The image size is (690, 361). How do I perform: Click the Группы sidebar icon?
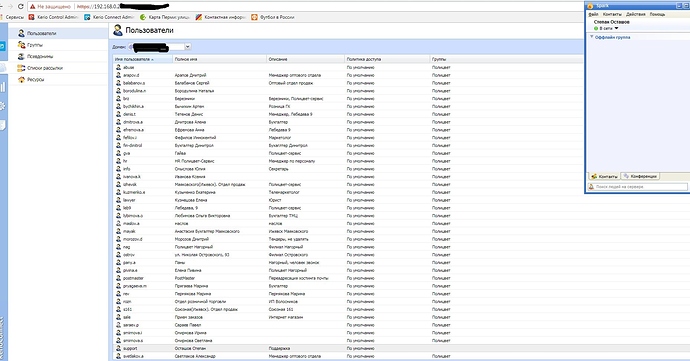click(x=21, y=45)
